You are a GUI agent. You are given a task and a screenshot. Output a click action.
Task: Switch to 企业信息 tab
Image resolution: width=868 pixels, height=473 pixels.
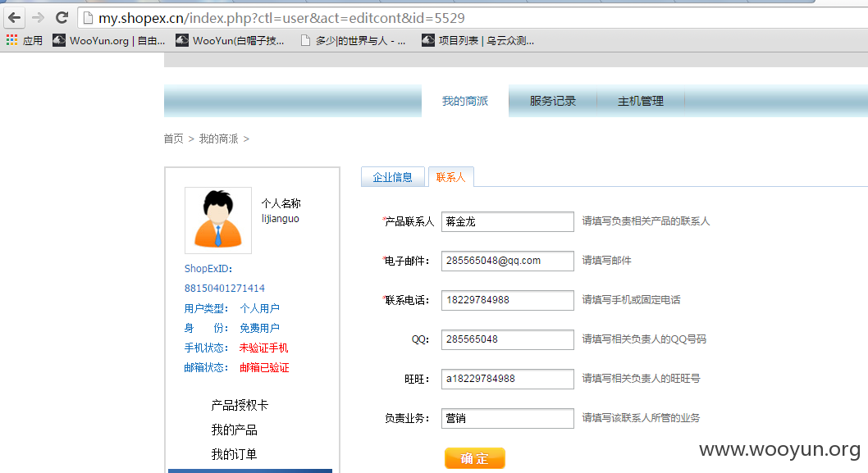(x=392, y=177)
